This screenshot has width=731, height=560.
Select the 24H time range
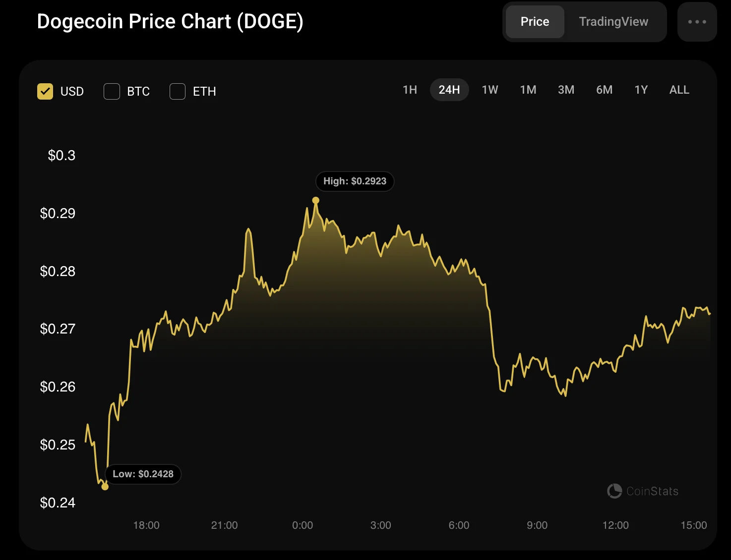(x=449, y=90)
